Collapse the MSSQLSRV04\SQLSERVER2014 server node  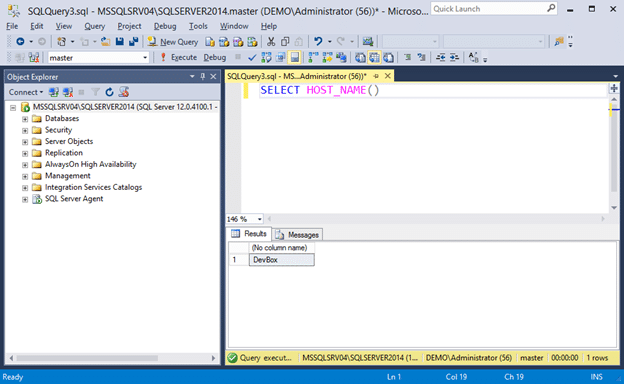click(x=13, y=107)
